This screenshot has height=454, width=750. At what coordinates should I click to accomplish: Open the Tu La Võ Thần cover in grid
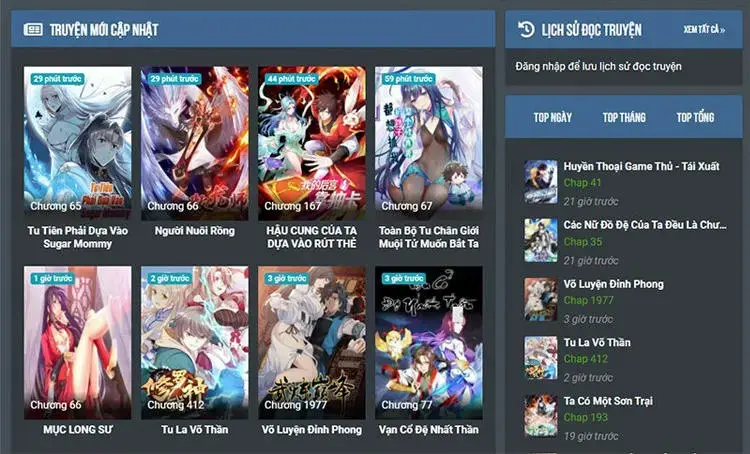coord(195,343)
